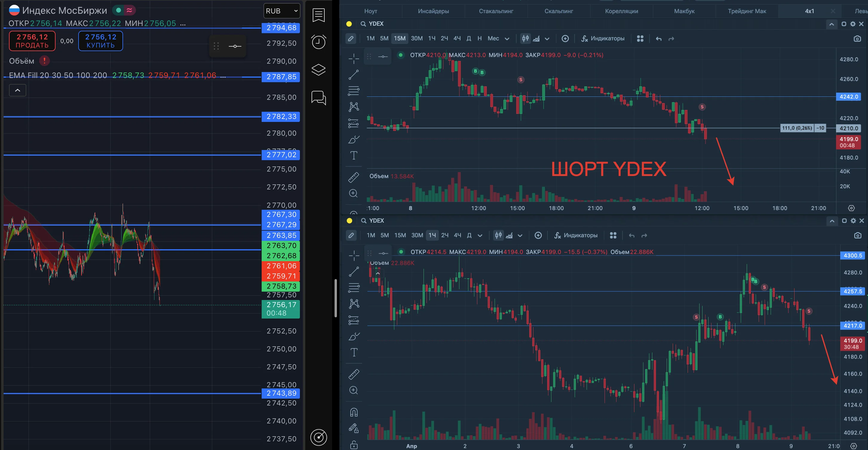
Task: Select magnet tool in bottom YDEX chart
Action: (x=354, y=412)
